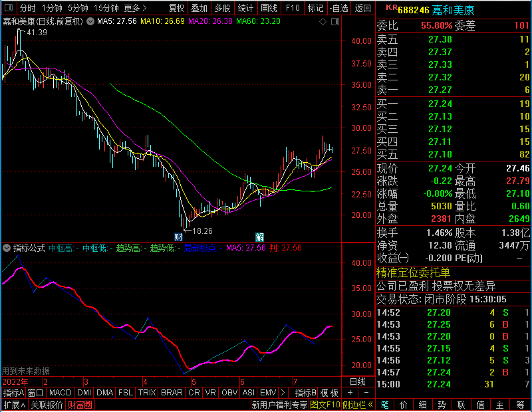Open 新用户福利专享 promotion link
This screenshot has height=412, width=532.
279,405
